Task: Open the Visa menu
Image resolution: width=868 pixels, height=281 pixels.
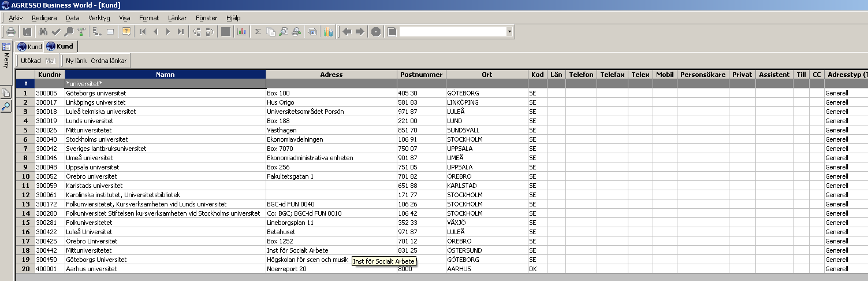Action: click(125, 18)
